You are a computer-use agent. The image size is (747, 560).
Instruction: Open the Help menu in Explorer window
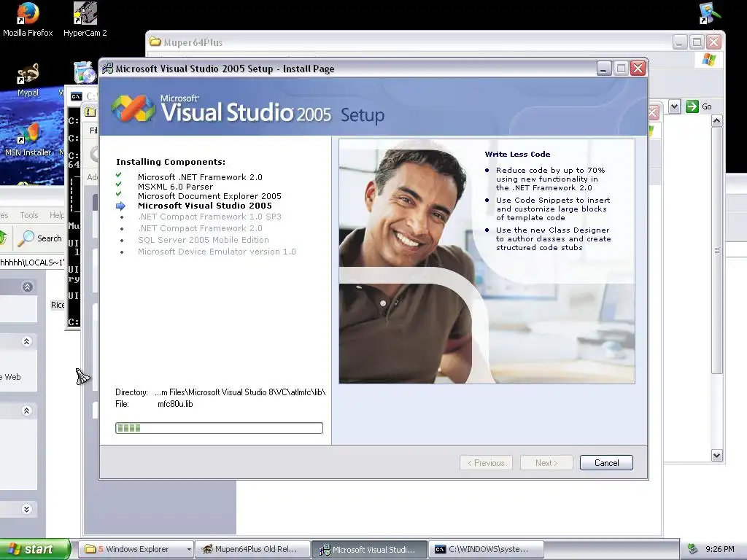[x=57, y=215]
